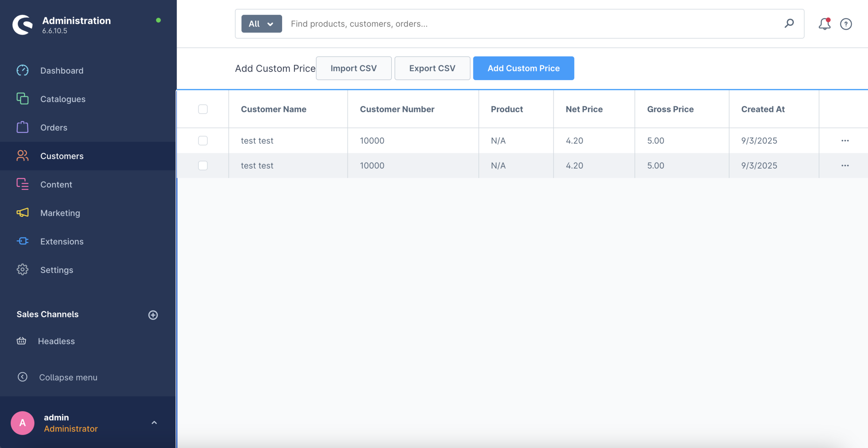Click the Settings gear icon
Viewport: 868px width, 448px height.
pos(22,270)
